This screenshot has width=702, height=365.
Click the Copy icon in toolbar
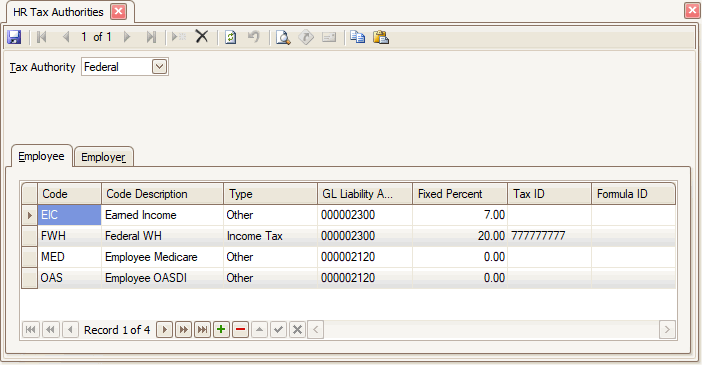coord(357,37)
